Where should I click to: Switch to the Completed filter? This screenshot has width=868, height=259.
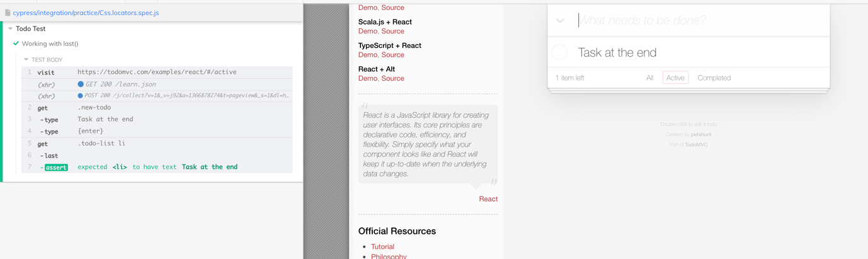tap(714, 78)
